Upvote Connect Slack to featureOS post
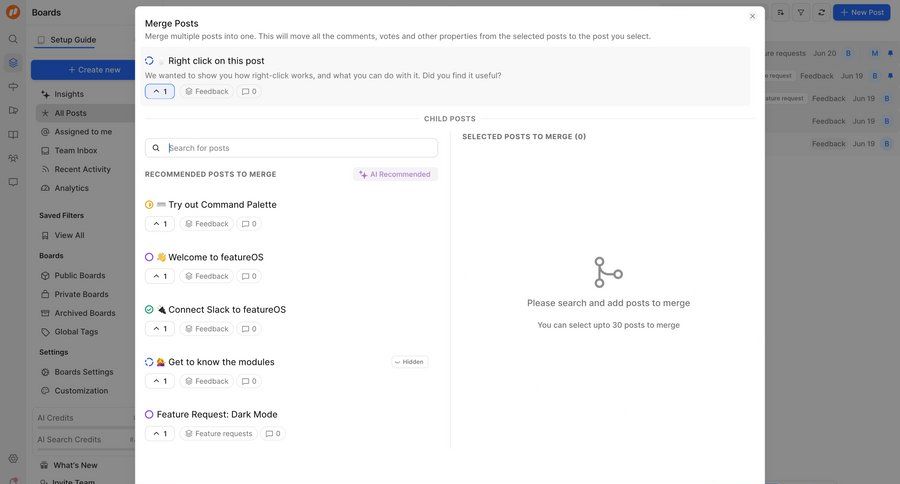Screen dimensions: 900x484 click(x=160, y=328)
